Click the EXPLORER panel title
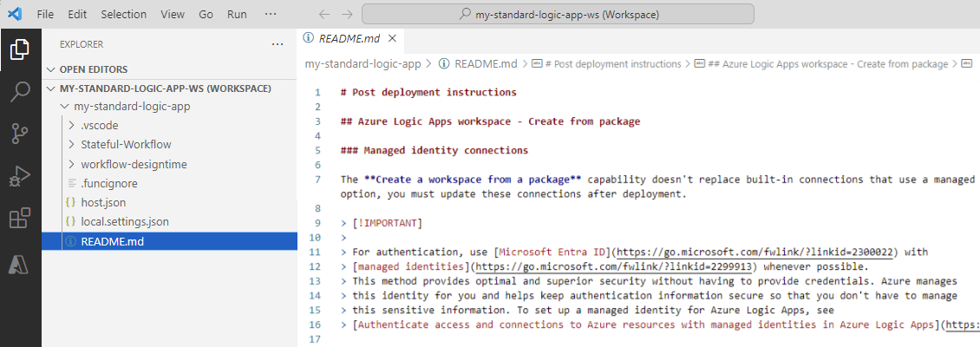This screenshot has width=980, height=347. pos(82,44)
